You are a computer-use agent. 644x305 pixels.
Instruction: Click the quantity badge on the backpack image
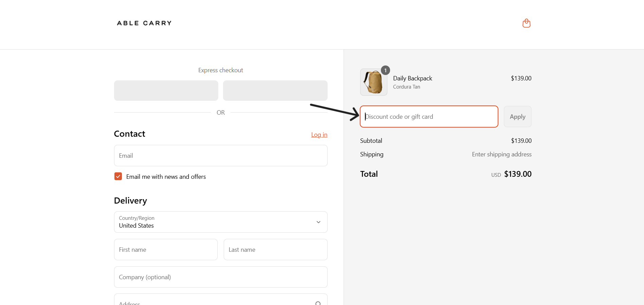point(385,70)
